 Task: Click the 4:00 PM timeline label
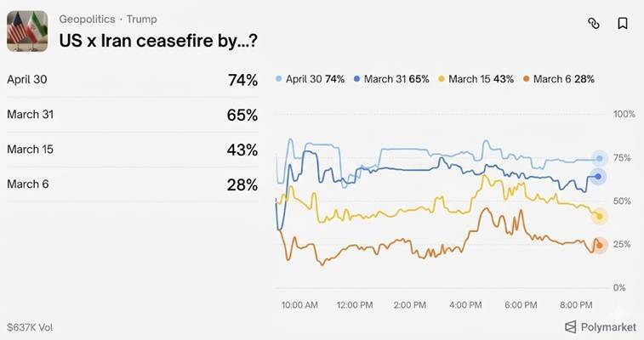pos(464,304)
